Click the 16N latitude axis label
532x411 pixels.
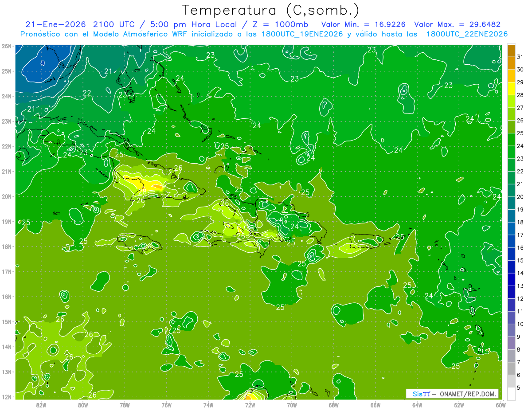[6, 297]
